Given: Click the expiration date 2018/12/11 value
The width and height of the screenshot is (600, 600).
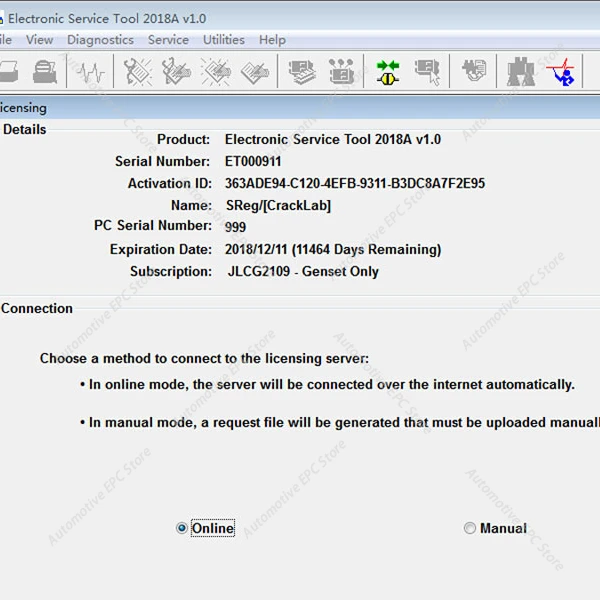Looking at the screenshot, I should (333, 249).
